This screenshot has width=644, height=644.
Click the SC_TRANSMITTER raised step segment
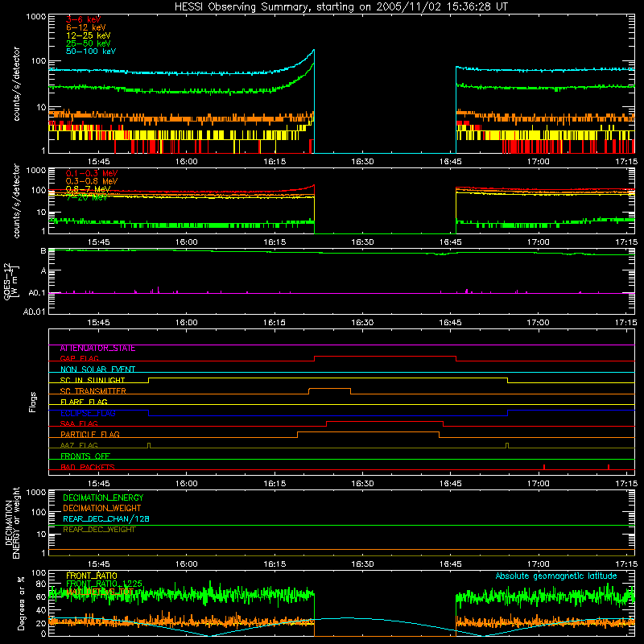click(x=329, y=389)
